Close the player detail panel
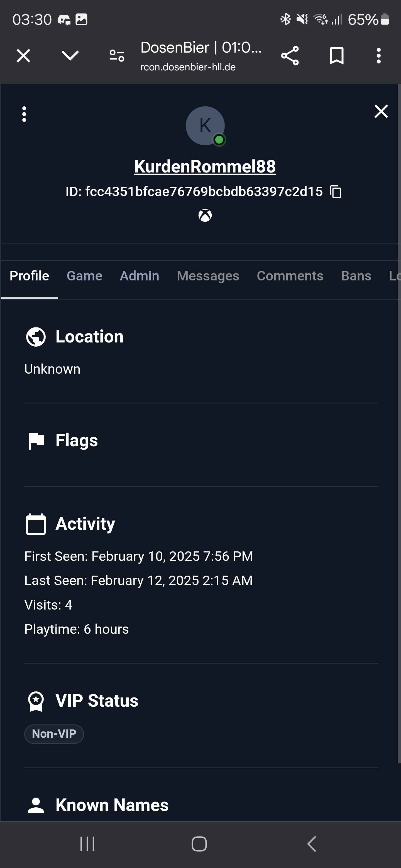Screen dimensions: 401x868 click(x=381, y=111)
